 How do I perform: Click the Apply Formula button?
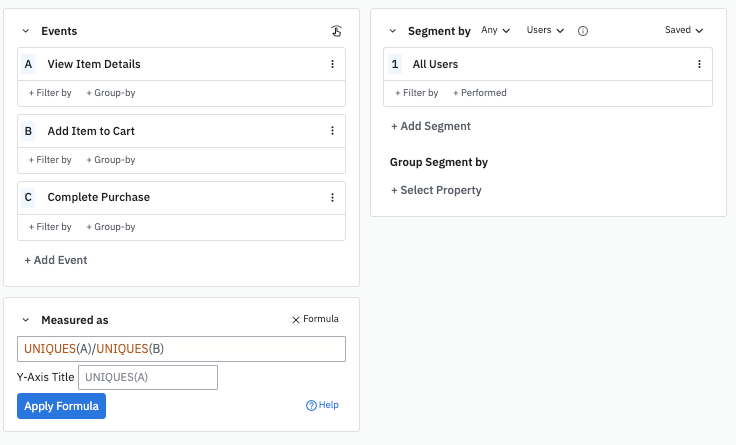click(61, 406)
